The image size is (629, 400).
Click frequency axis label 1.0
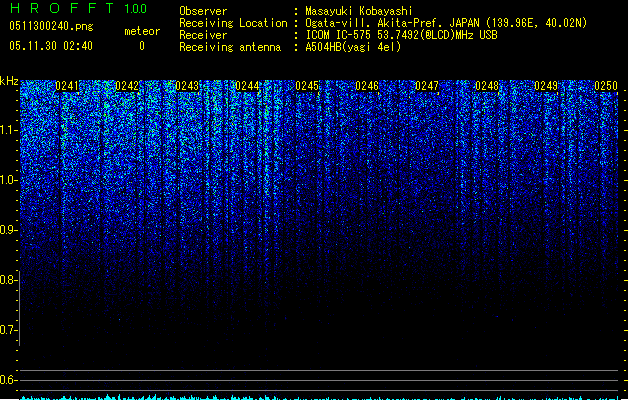click(8, 180)
